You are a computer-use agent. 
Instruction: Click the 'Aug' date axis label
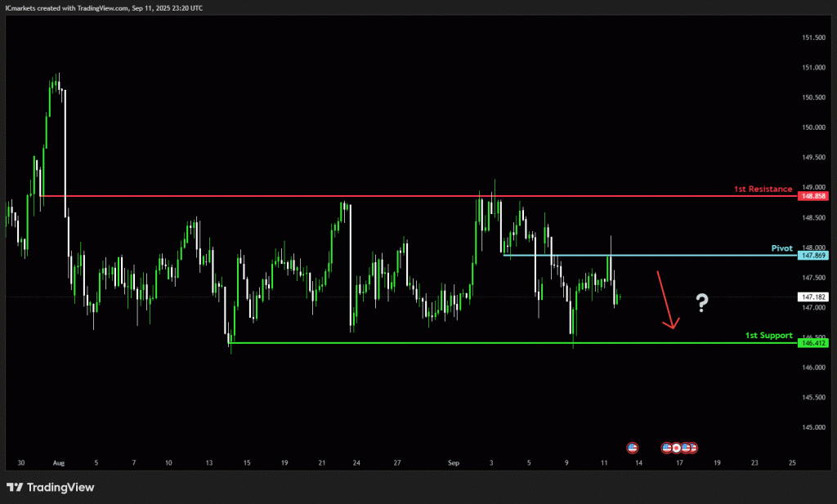[59, 463]
